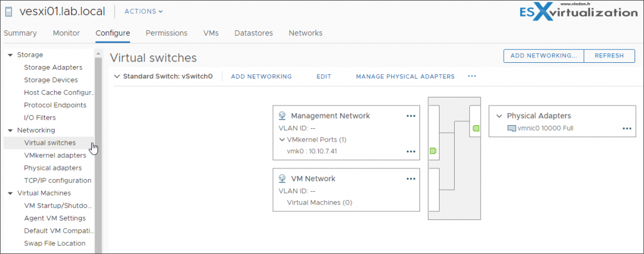Click the green vmk0 port connector
The image size is (644, 254).
(x=433, y=152)
